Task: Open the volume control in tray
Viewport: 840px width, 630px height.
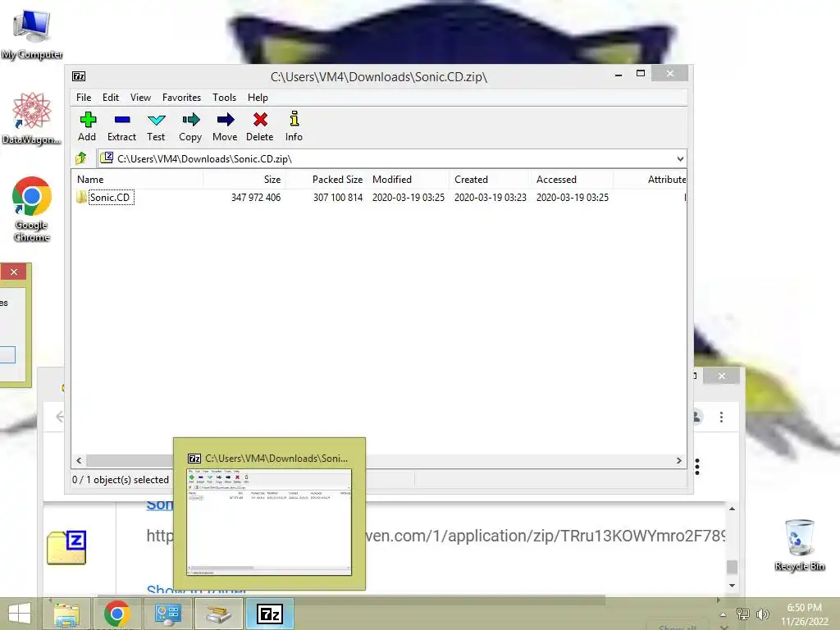Action: (x=763, y=614)
